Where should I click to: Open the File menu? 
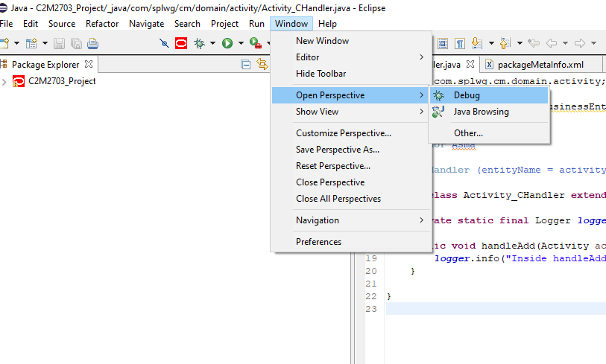pyautogui.click(x=6, y=24)
